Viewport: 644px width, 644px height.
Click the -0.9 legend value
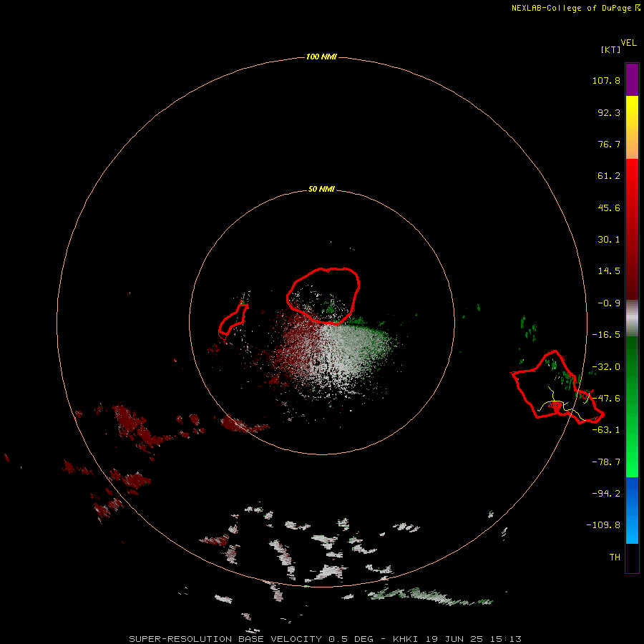coord(609,303)
